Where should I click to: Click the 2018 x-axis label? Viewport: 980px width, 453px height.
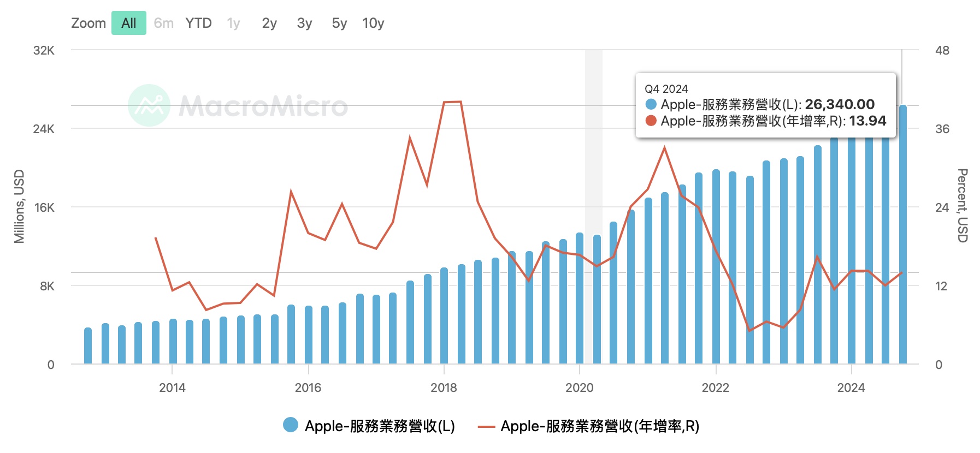tap(444, 388)
